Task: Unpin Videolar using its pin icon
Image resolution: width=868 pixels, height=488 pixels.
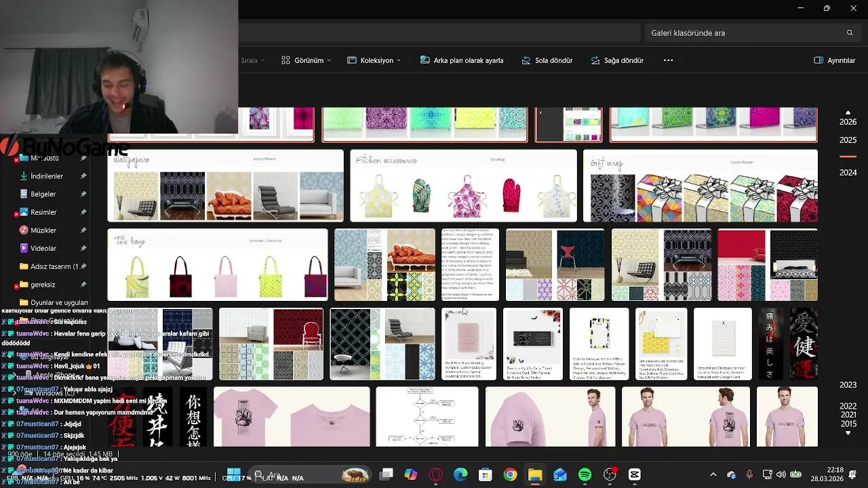Action: tap(83, 248)
